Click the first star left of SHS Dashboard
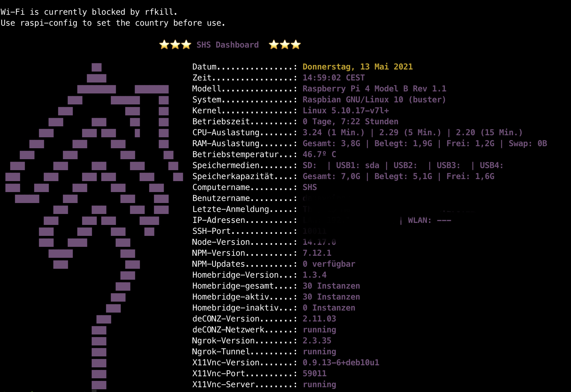The width and height of the screenshot is (571, 392). (x=164, y=45)
